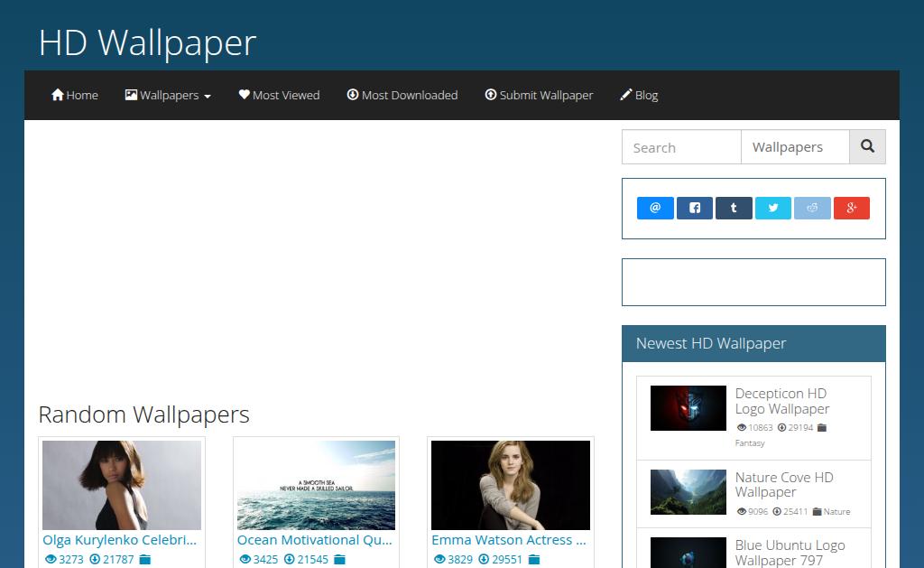Click the magnifying glass search button
This screenshot has height=568, width=924.
867,146
